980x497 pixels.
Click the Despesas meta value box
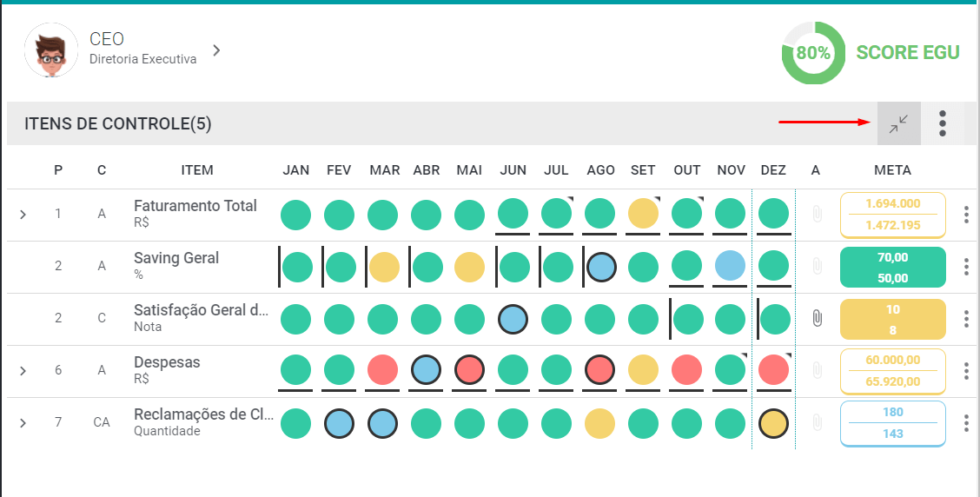[892, 371]
